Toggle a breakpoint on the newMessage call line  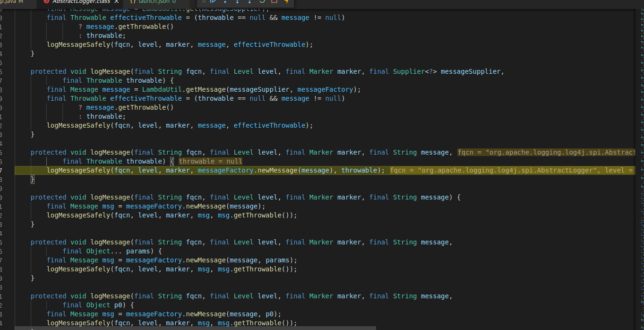click(x=9, y=206)
